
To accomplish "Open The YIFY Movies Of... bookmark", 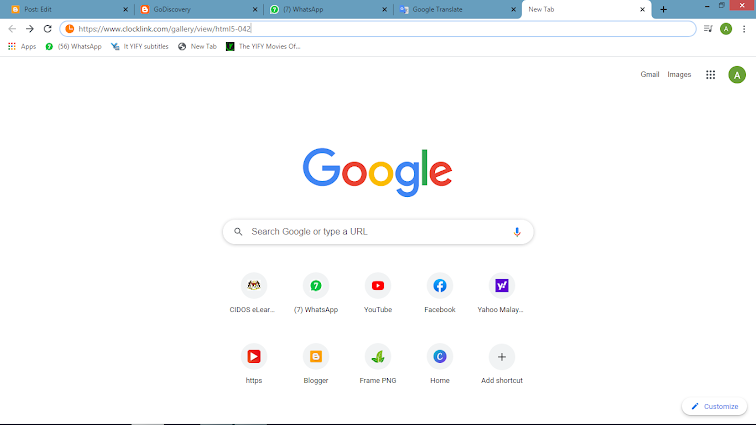I will point(263,46).
